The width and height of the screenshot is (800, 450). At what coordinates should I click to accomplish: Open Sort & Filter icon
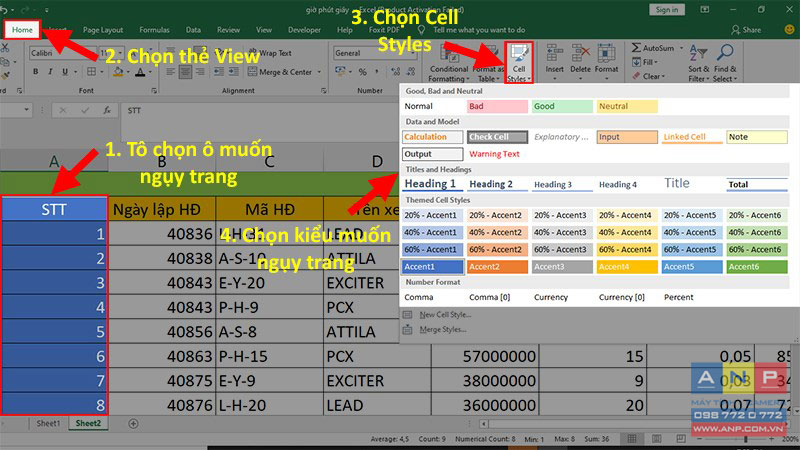698,53
